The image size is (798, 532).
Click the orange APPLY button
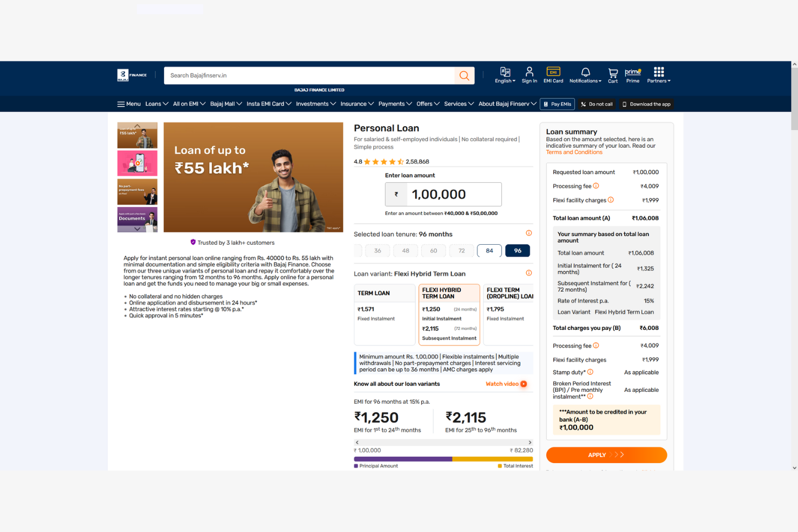606,455
